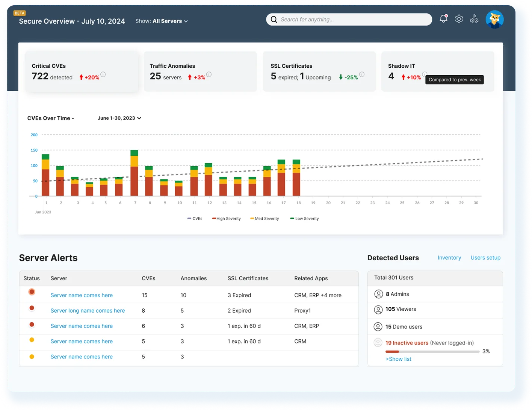The width and height of the screenshot is (532, 410).
Task: Sort by the CVEs column header
Action: tap(148, 278)
